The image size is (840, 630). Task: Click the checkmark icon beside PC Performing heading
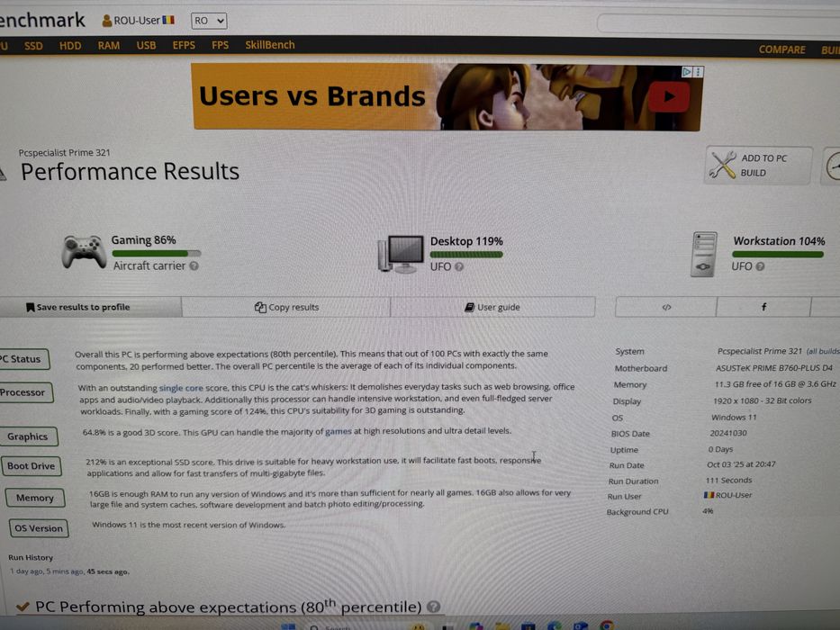23,607
